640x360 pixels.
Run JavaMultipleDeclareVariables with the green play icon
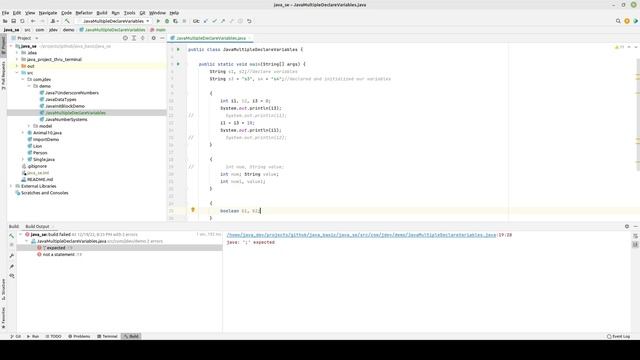[x=158, y=21]
